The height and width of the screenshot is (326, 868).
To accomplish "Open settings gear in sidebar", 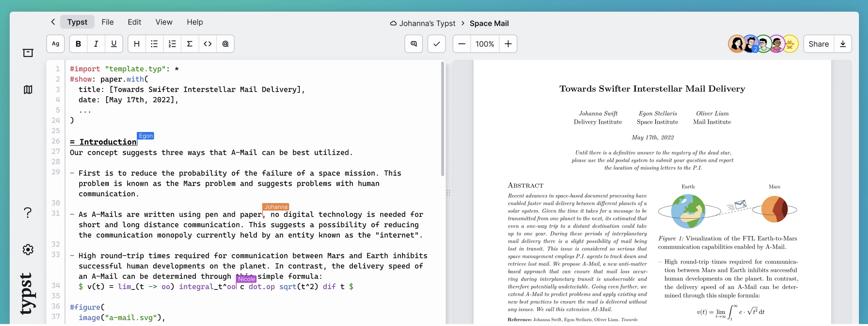I will pos(28,250).
